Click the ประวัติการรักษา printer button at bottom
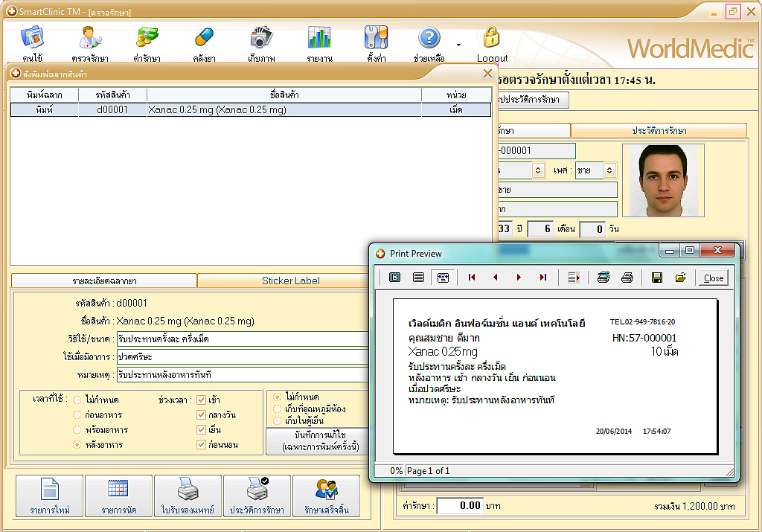Image resolution: width=762 pixels, height=532 pixels. (x=257, y=496)
